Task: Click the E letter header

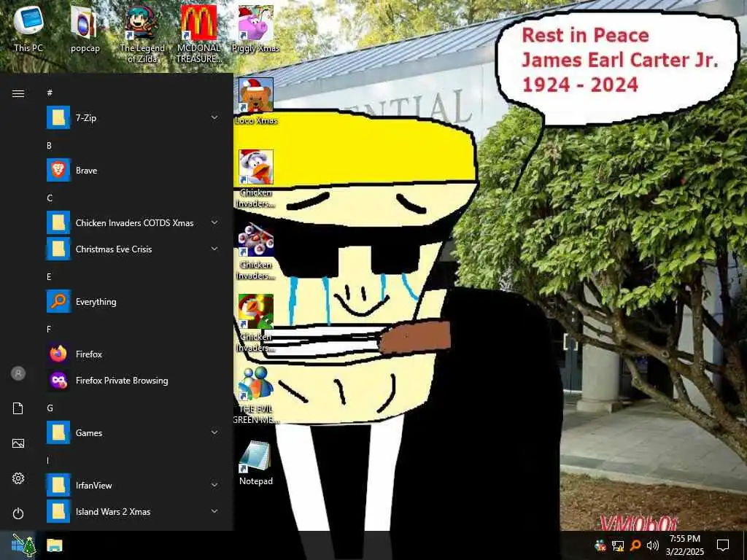Action: [49, 276]
